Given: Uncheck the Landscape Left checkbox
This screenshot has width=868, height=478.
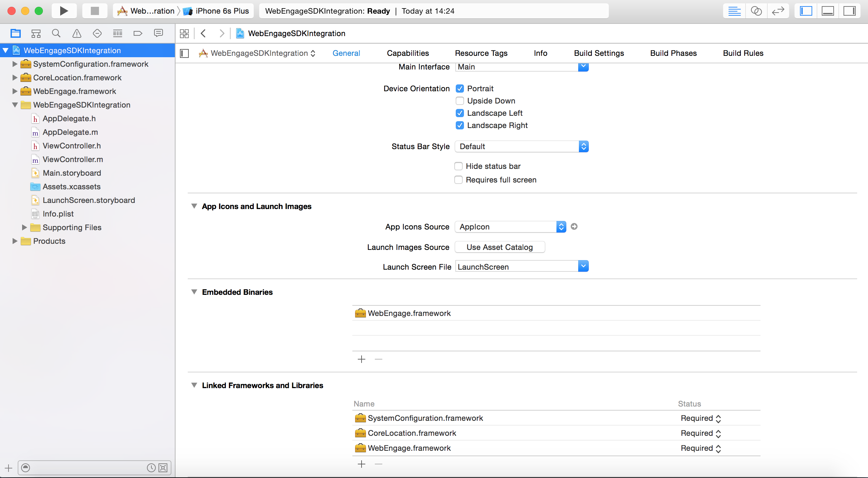Looking at the screenshot, I should pyautogui.click(x=460, y=113).
